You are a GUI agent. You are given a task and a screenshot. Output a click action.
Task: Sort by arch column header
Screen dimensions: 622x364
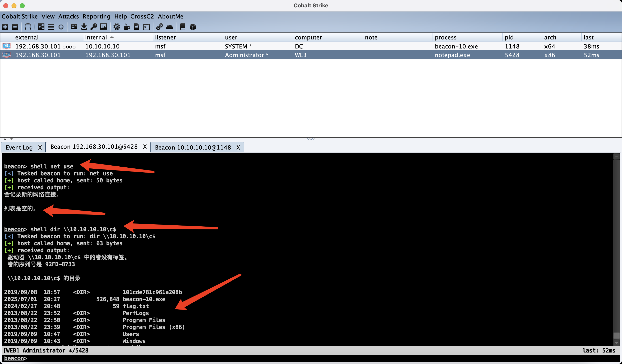pos(562,37)
